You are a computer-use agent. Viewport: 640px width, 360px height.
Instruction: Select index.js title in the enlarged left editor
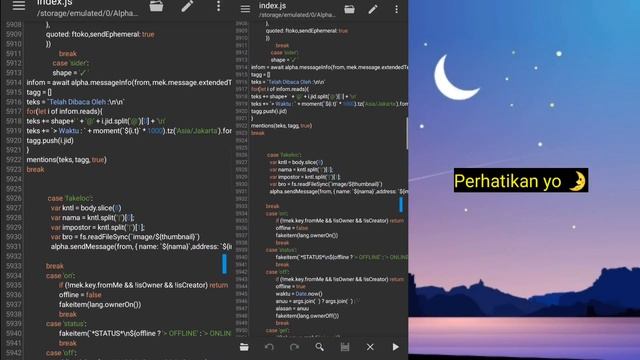pyautogui.click(x=55, y=3)
